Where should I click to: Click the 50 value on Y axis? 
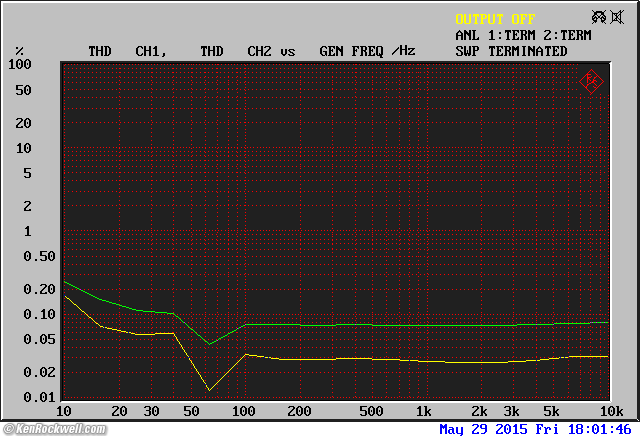23,90
